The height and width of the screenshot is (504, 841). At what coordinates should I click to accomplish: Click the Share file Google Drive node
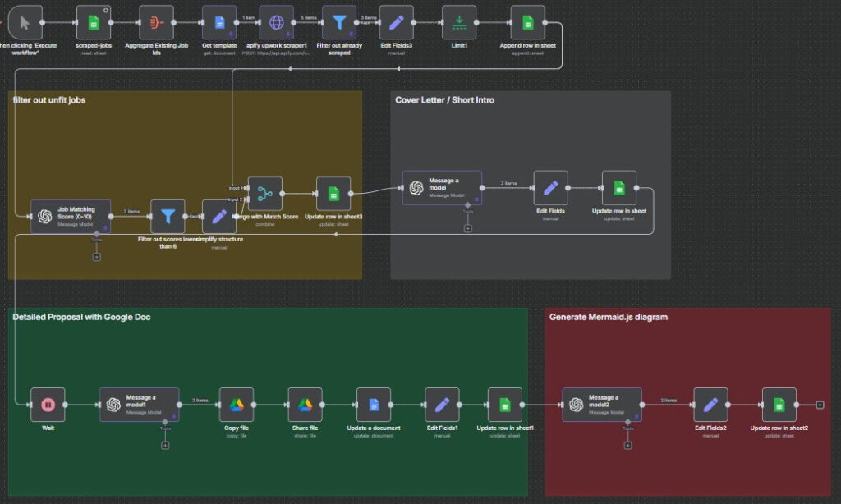tap(305, 405)
